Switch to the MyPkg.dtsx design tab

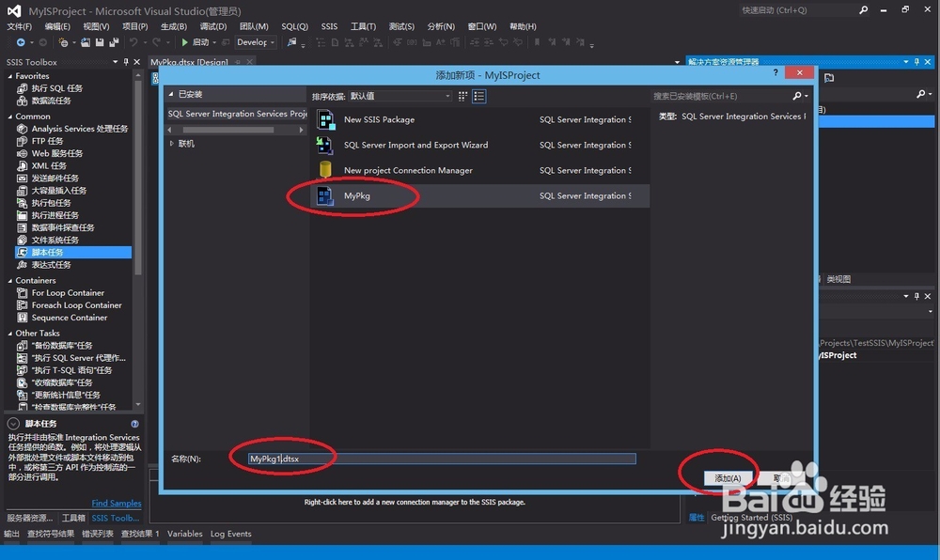point(189,62)
